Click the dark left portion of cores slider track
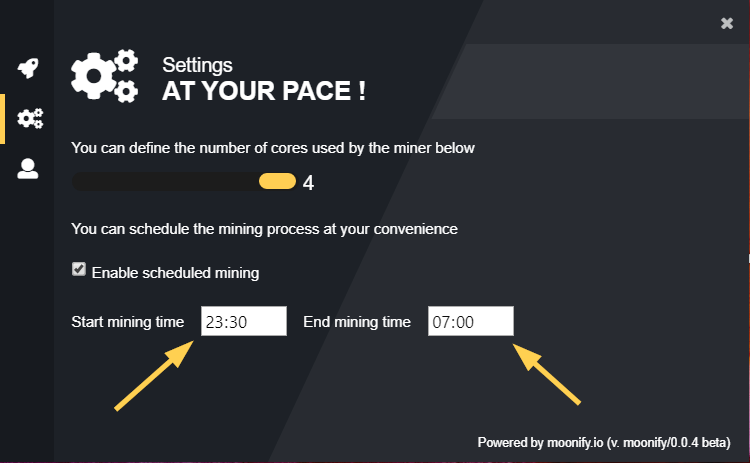 (x=165, y=181)
